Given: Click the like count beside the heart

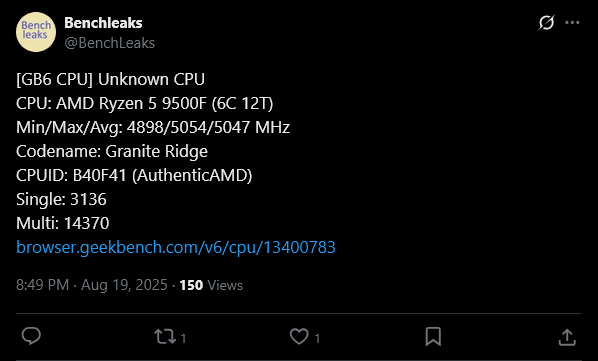Looking at the screenshot, I should (x=317, y=338).
